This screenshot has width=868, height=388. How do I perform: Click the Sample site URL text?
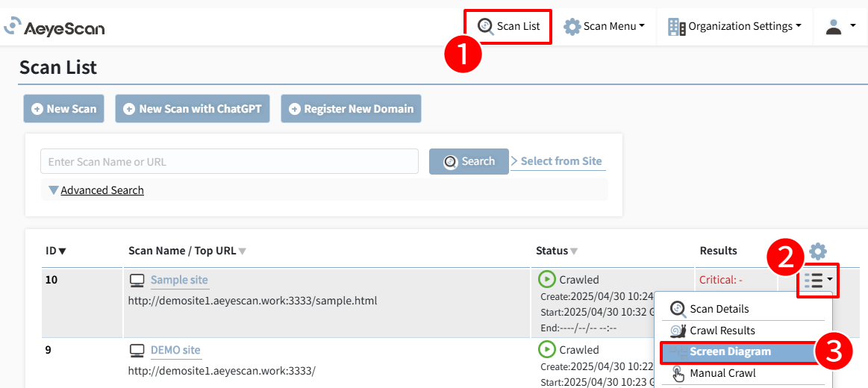252,301
